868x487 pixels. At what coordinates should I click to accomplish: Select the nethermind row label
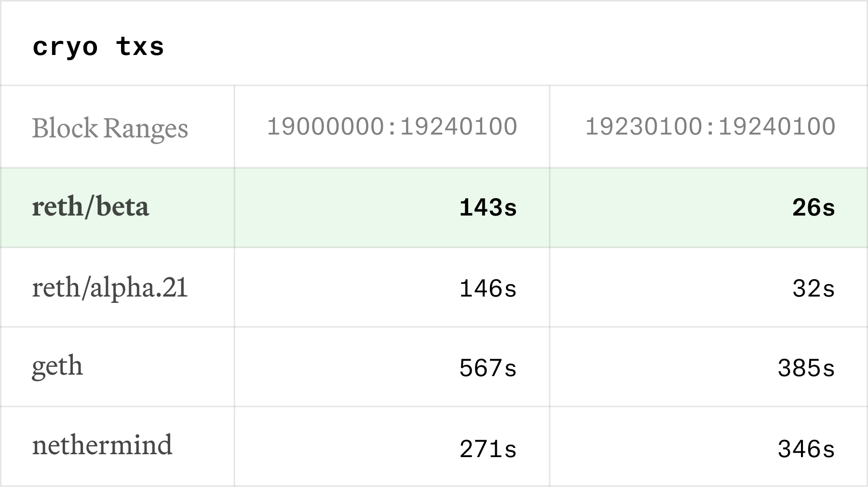point(102,445)
